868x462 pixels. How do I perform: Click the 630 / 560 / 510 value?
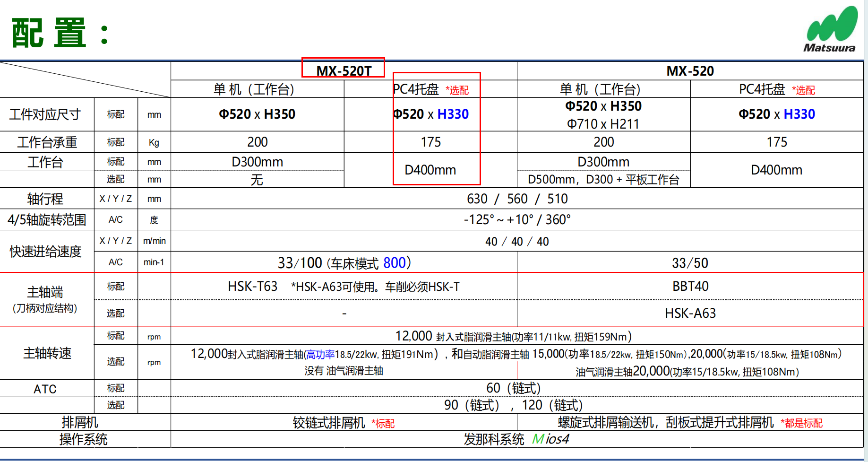click(517, 199)
